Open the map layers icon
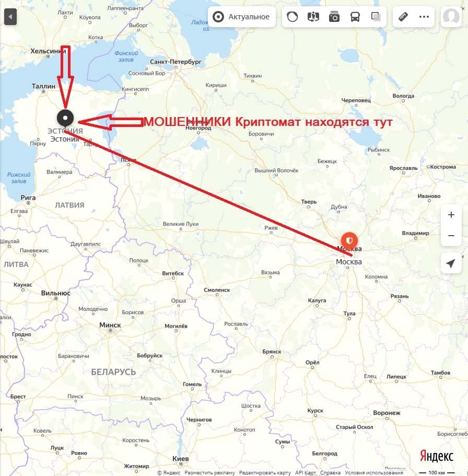The height and width of the screenshot is (476, 468). click(x=376, y=17)
